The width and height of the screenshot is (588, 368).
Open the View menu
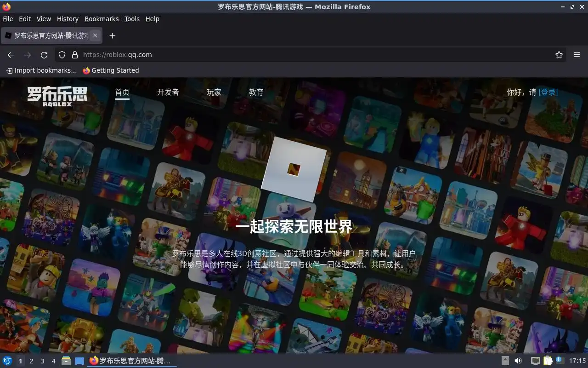44,19
